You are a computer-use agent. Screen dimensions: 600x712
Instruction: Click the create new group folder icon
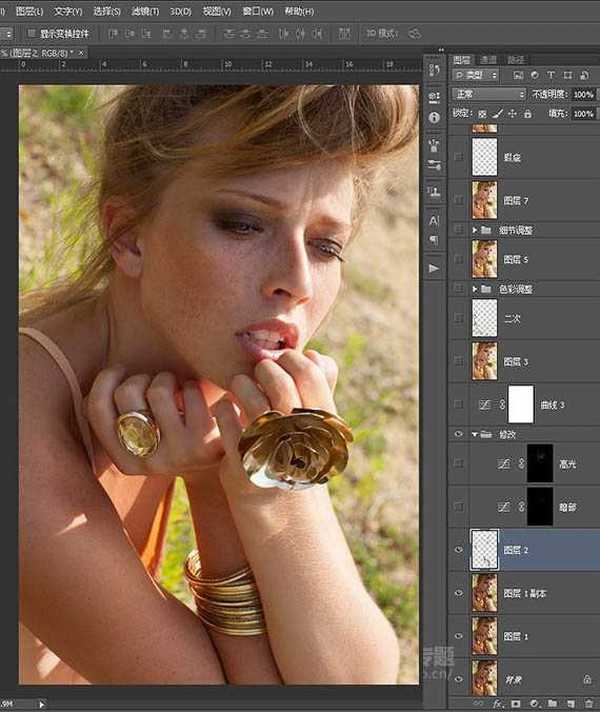(x=550, y=705)
